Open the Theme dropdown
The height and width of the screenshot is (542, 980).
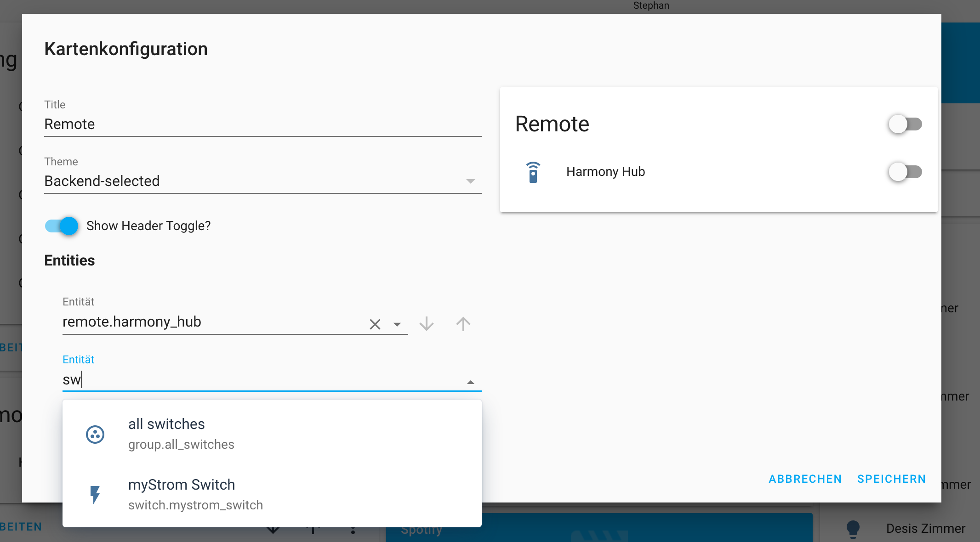[470, 181]
